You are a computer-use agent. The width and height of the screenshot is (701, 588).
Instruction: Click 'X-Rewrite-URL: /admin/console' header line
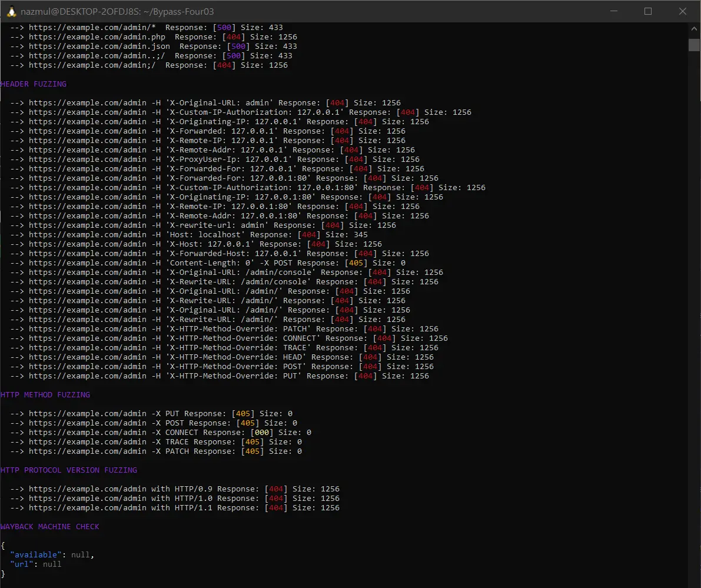(224, 282)
